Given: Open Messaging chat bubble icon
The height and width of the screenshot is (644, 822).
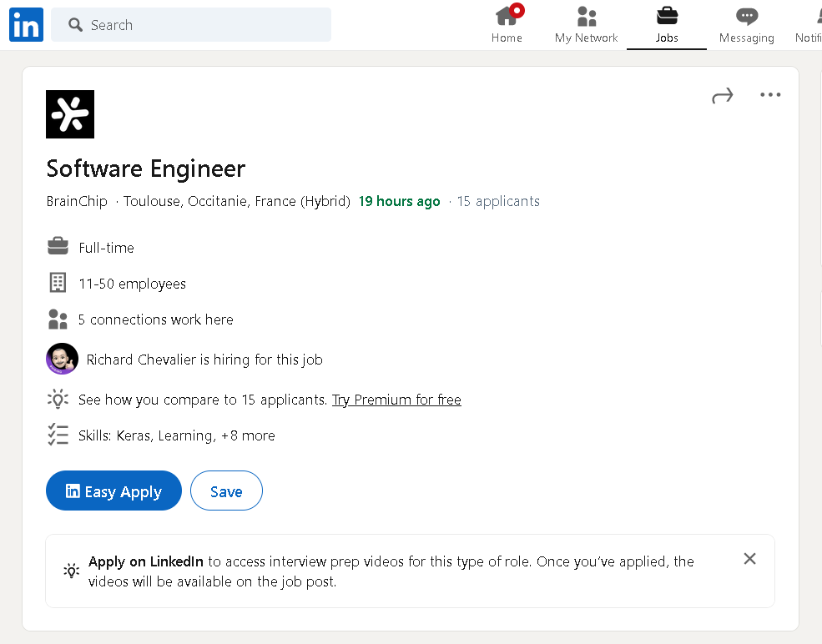Looking at the screenshot, I should click(746, 17).
